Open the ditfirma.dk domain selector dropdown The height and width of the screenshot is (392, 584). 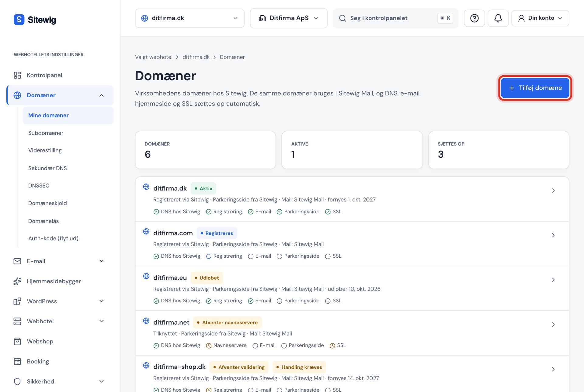189,18
